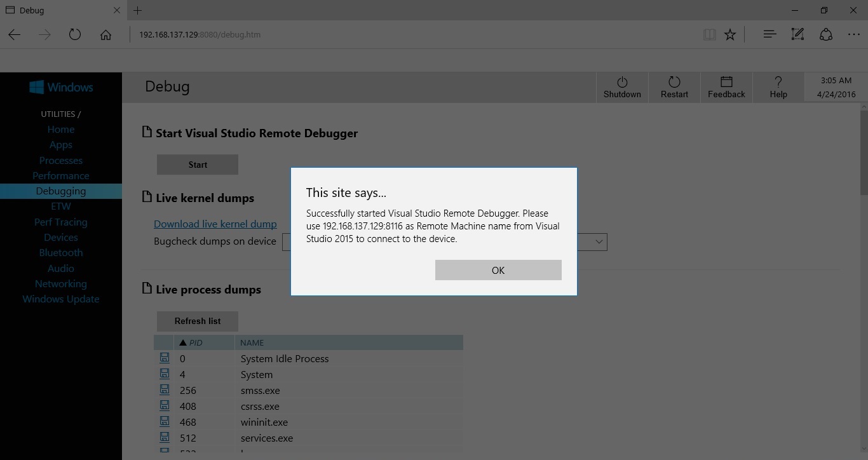This screenshot has height=460, width=868.
Task: Add page to favorites star
Action: tap(730, 35)
